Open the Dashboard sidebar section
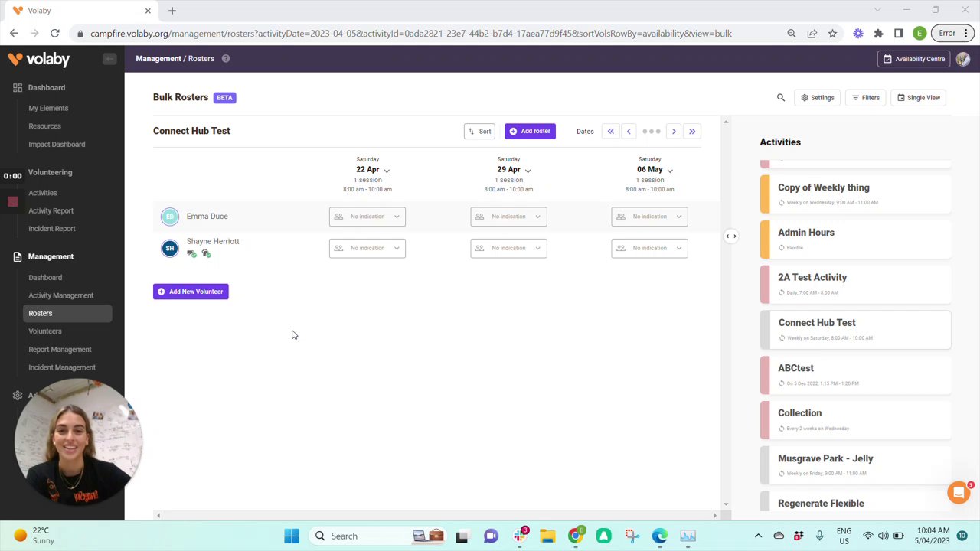 coord(47,87)
